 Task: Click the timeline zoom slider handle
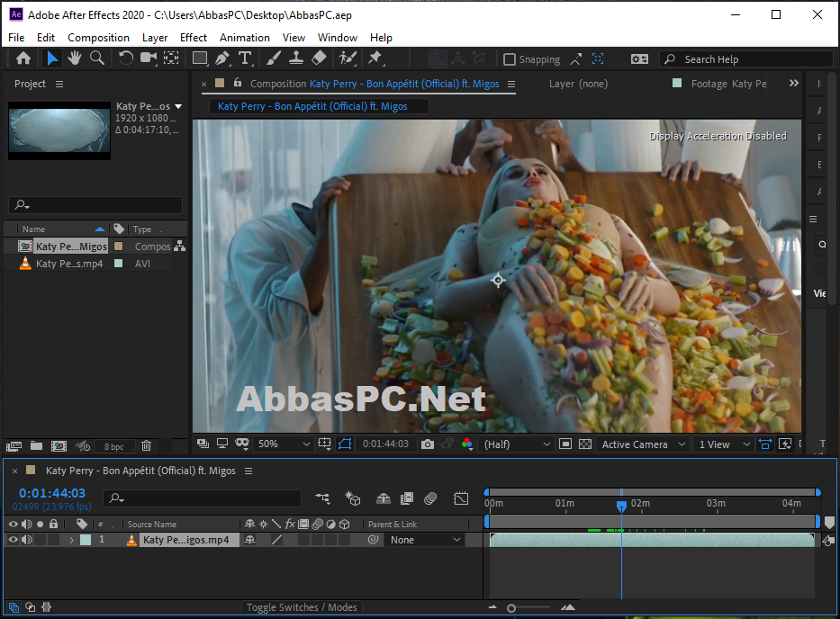[x=511, y=608]
